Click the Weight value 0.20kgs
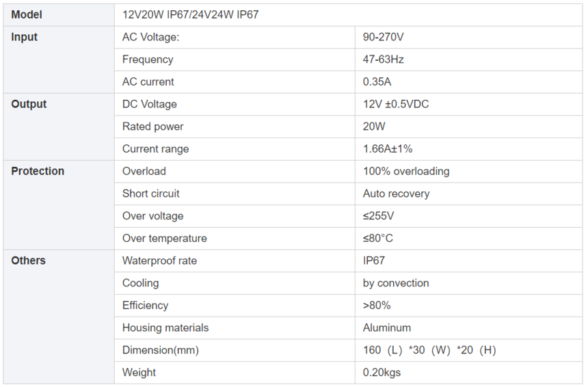Viewport: 588px width, 387px height. pos(382,373)
